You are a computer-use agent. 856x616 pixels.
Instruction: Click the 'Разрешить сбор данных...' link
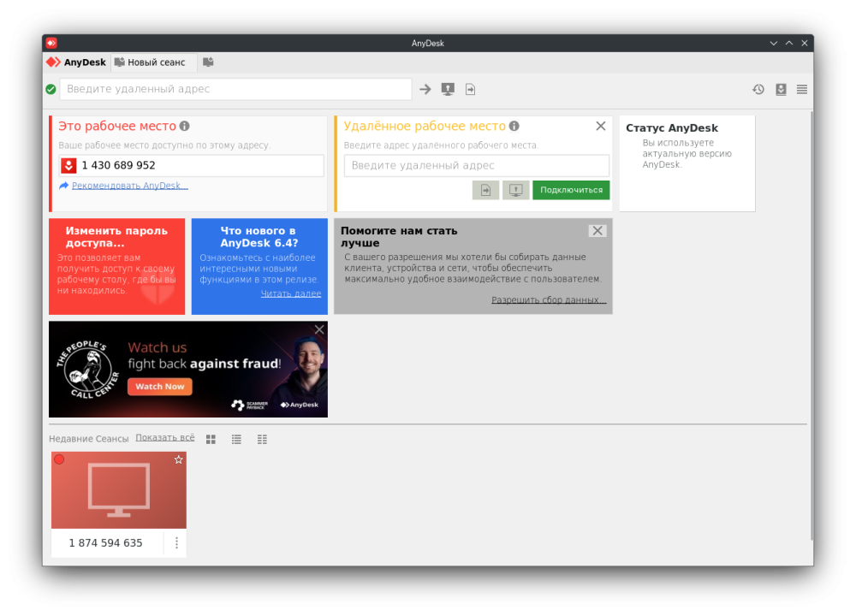click(x=549, y=299)
